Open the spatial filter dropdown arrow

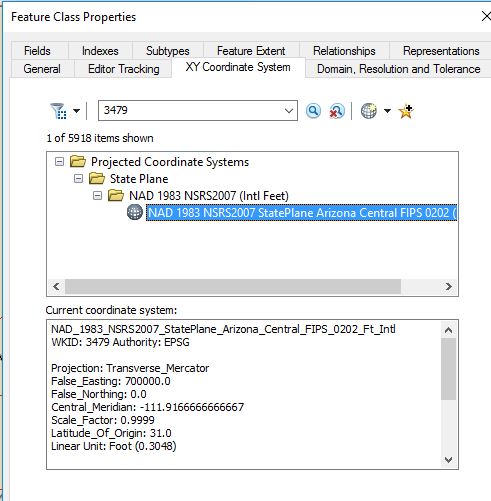(x=76, y=111)
